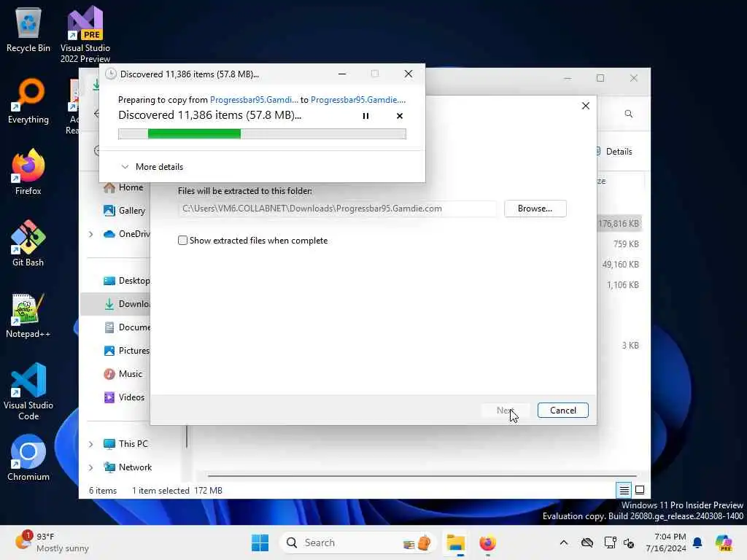The height and width of the screenshot is (560, 747).
Task: Open Chromium desktop shortcut
Action: (28, 458)
